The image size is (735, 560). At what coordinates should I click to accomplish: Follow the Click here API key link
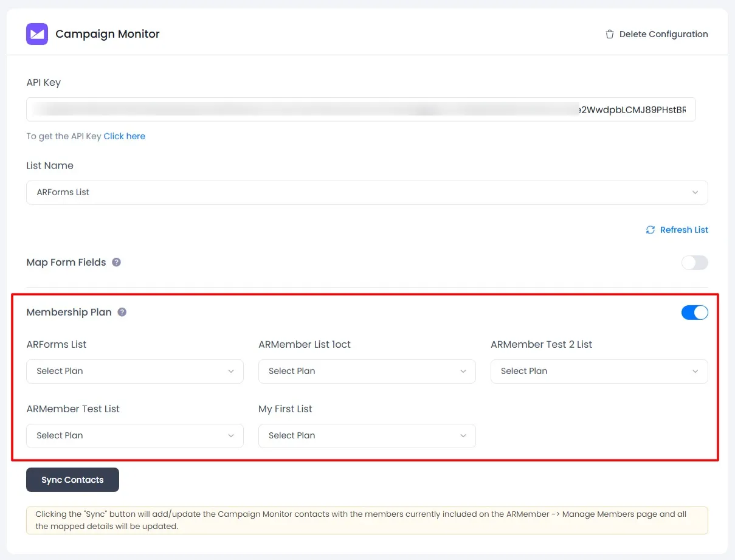coord(124,136)
